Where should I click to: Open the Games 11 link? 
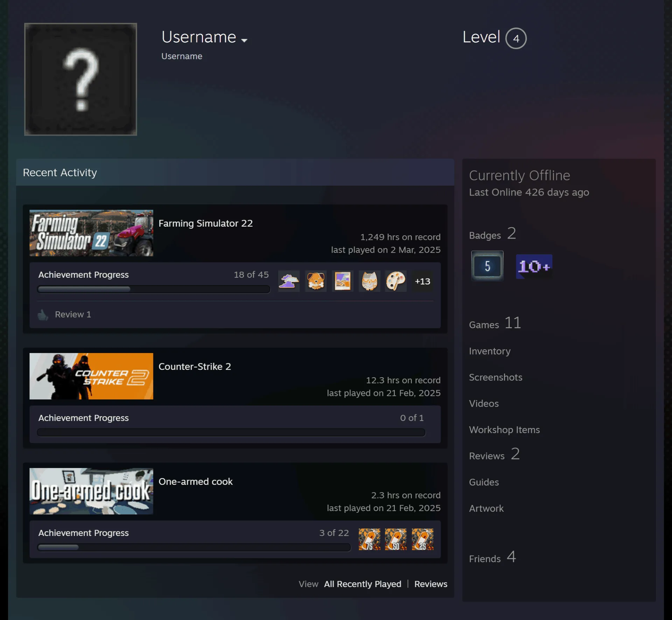(495, 323)
